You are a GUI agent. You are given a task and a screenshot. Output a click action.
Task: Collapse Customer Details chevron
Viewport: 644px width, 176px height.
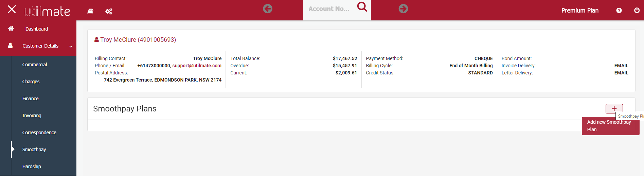tap(71, 47)
